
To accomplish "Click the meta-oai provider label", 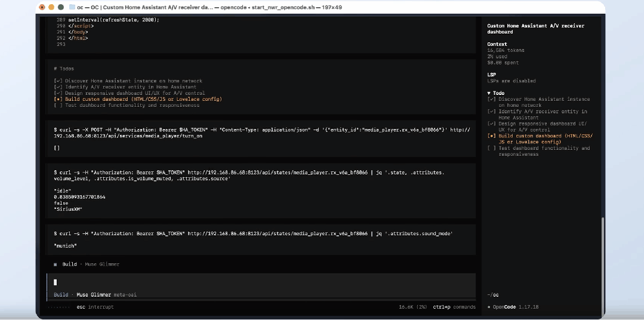I will pos(125,295).
